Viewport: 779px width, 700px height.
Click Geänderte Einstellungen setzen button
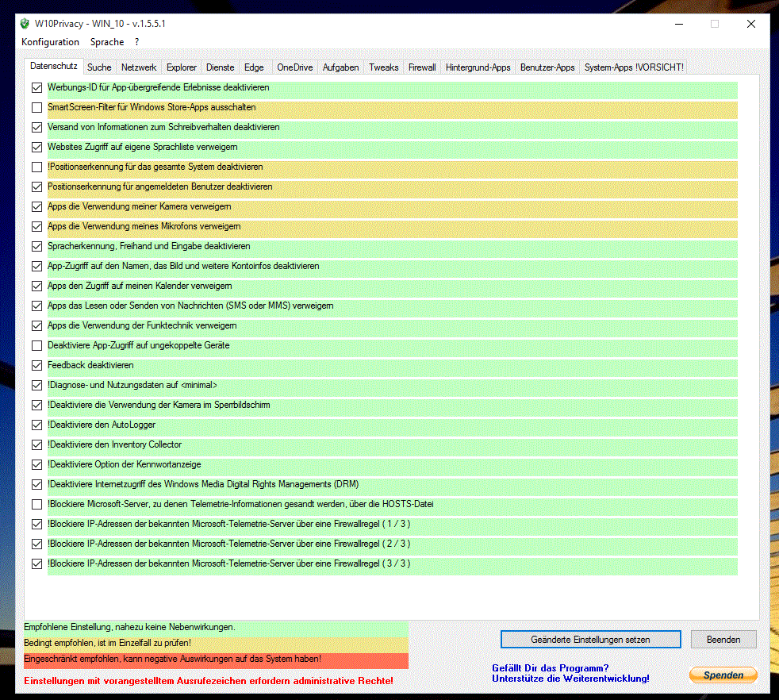[x=590, y=640]
